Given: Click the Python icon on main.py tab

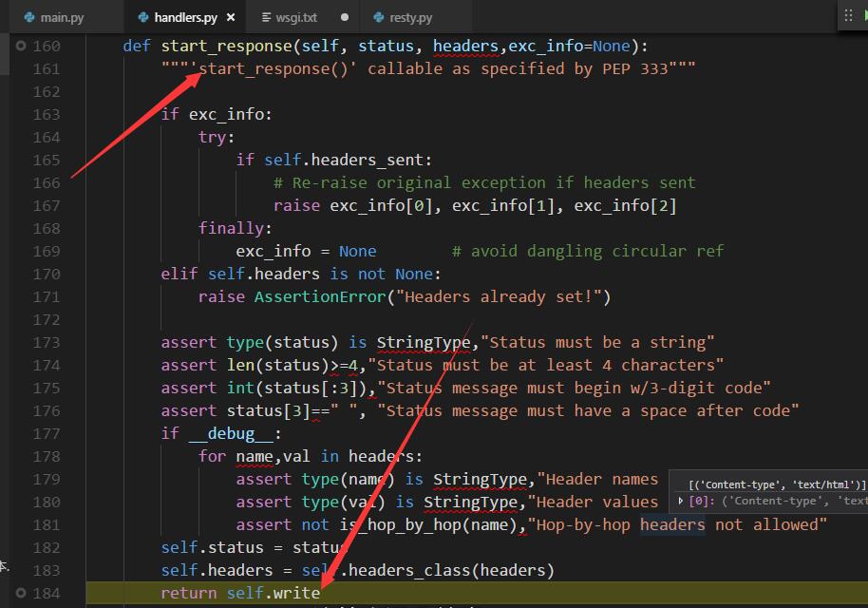Looking at the screenshot, I should pyautogui.click(x=29, y=18).
